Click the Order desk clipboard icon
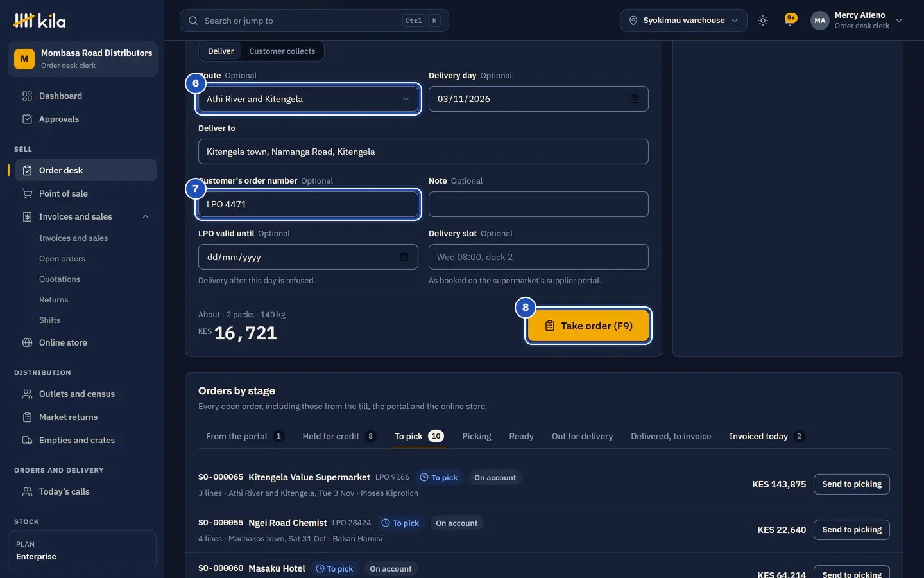The image size is (924, 578). (27, 170)
